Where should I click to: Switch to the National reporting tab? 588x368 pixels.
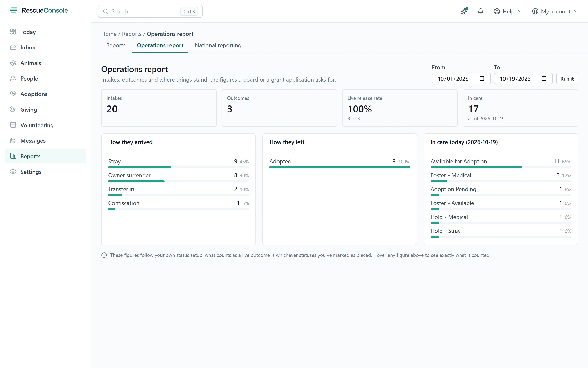[218, 45]
